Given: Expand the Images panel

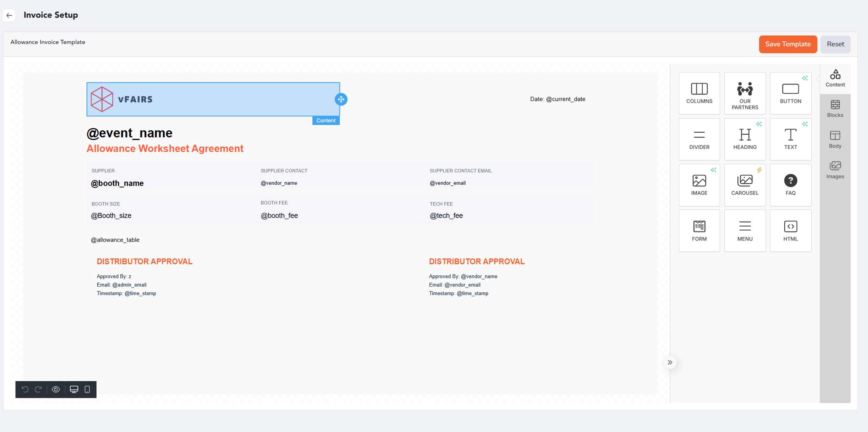Looking at the screenshot, I should pyautogui.click(x=835, y=169).
